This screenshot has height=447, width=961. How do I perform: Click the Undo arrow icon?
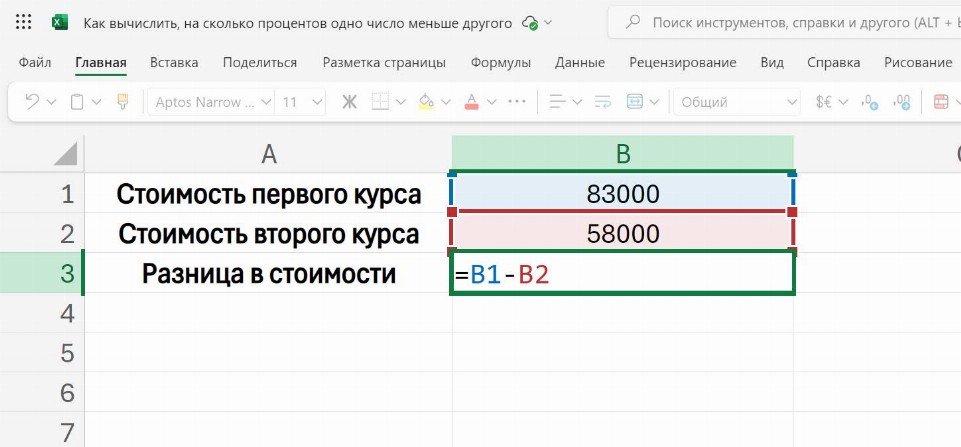32,102
